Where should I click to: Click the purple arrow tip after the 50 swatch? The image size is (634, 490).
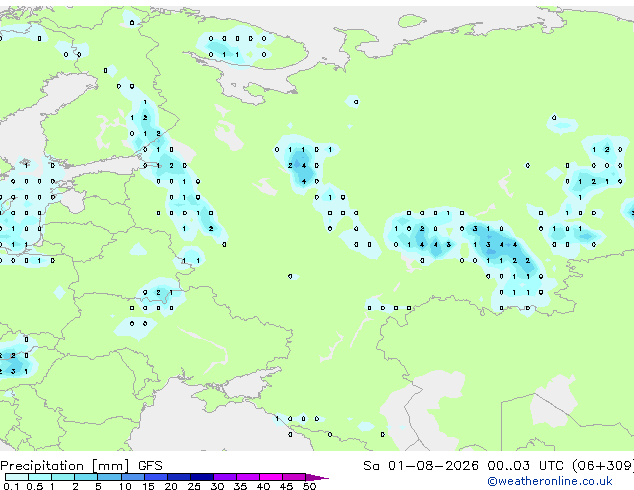(317, 477)
